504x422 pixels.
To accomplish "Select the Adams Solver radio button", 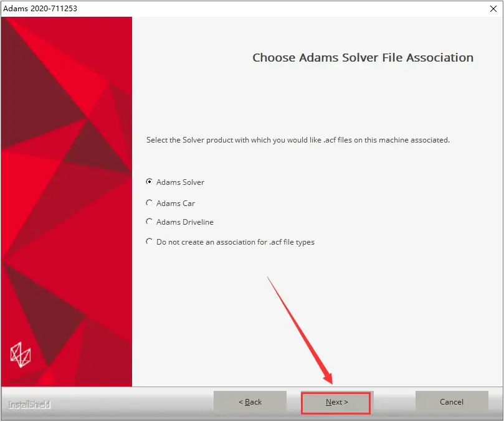I will [x=149, y=182].
